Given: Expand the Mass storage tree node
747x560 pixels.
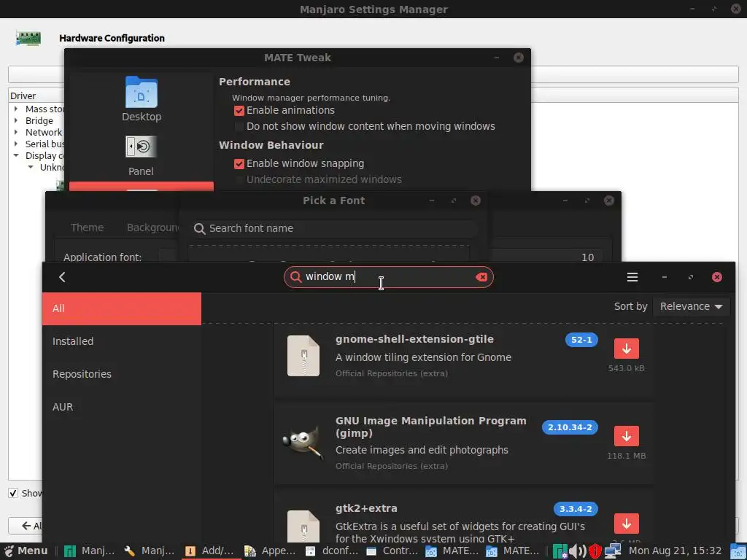Looking at the screenshot, I should coord(16,109).
